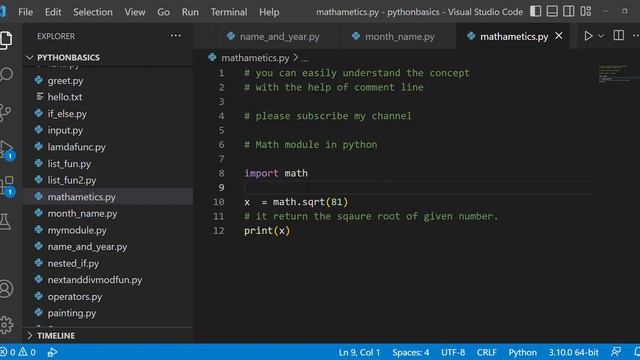Open painting.py in the explorer
Image resolution: width=640 pixels, height=360 pixels.
[x=72, y=313]
